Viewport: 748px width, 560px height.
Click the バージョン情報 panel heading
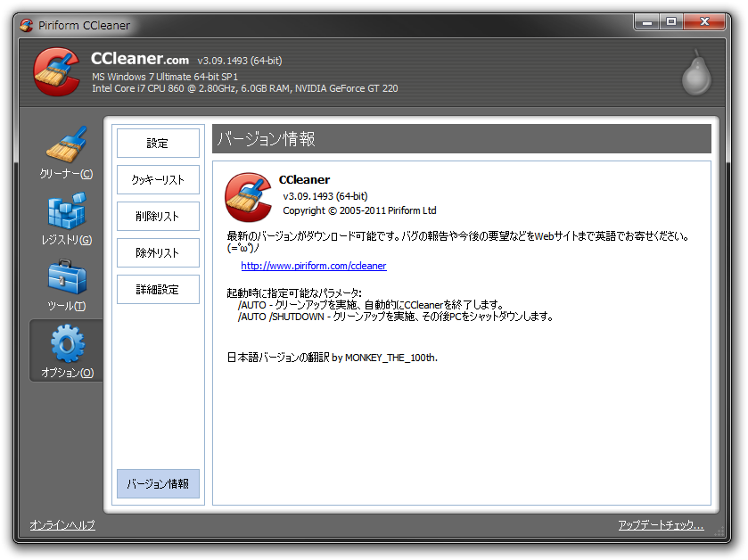pos(267,139)
